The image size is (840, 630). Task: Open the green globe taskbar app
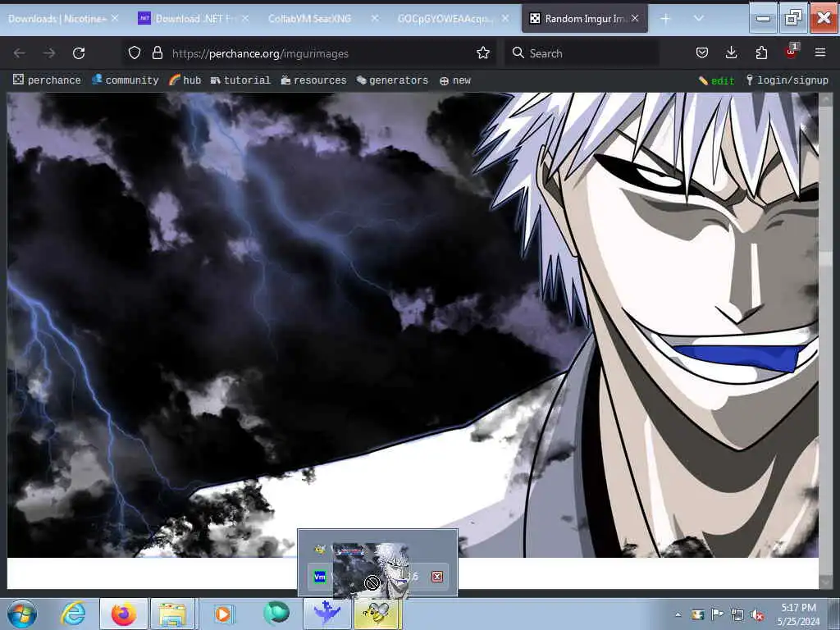(x=276, y=614)
